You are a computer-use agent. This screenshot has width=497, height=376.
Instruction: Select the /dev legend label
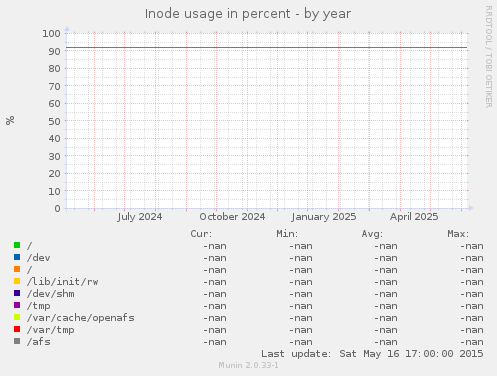click(39, 258)
